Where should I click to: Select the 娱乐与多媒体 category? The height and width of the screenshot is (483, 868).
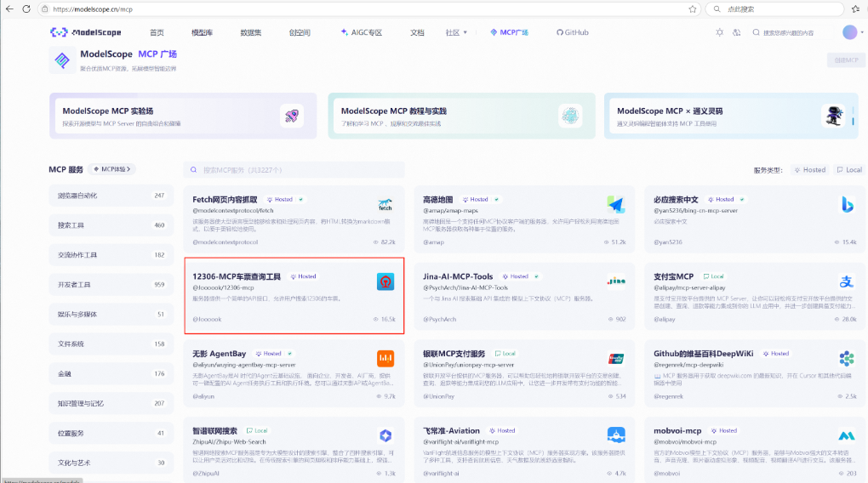point(111,315)
